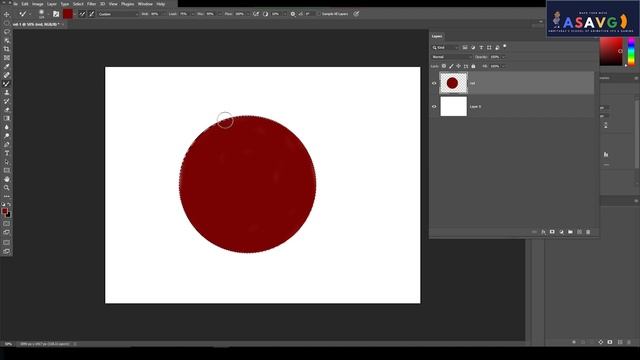Toggle lock image pixels brush icon
The width and height of the screenshot is (640, 360).
tap(451, 66)
